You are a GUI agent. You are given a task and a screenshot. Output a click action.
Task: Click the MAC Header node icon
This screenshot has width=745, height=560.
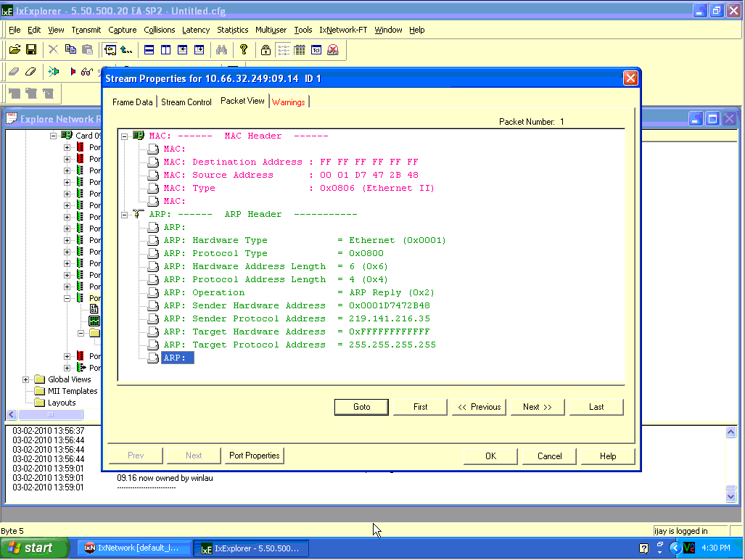139,136
